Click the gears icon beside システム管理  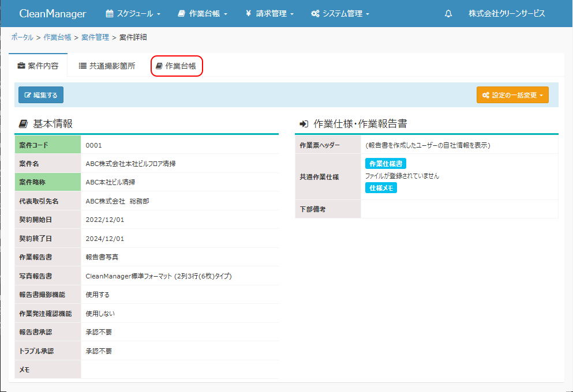coord(315,14)
